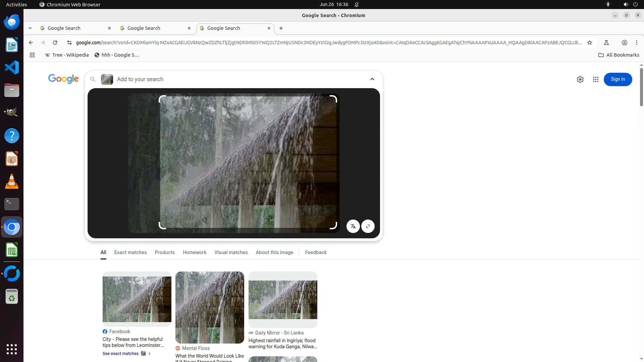Image resolution: width=644 pixels, height=362 pixels.
Task: Open Chrome Labs flask icon
Action: coord(606,43)
